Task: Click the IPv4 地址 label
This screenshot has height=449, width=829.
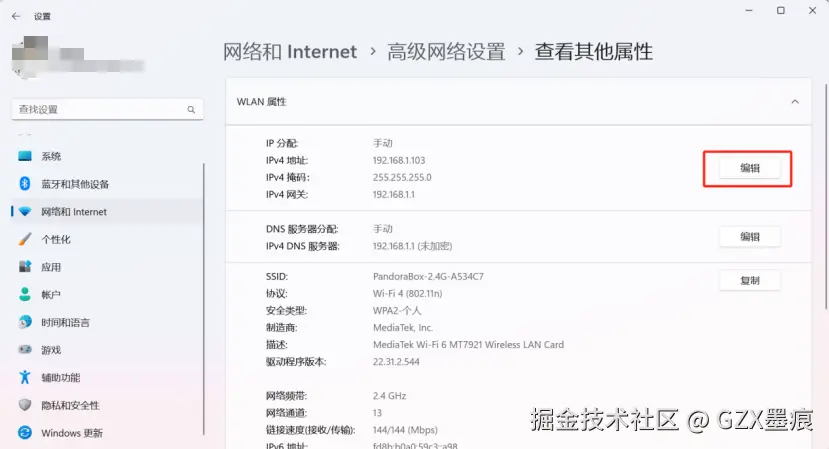Action: click(x=287, y=160)
